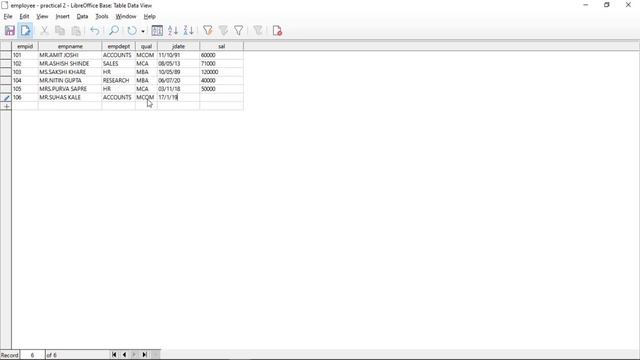Click pencil row marker for record 106

click(x=6, y=98)
